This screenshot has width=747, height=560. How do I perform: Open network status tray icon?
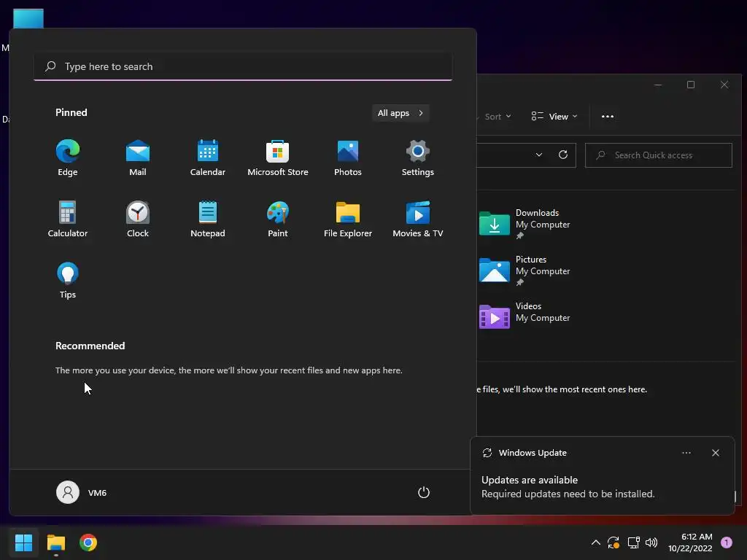click(633, 542)
